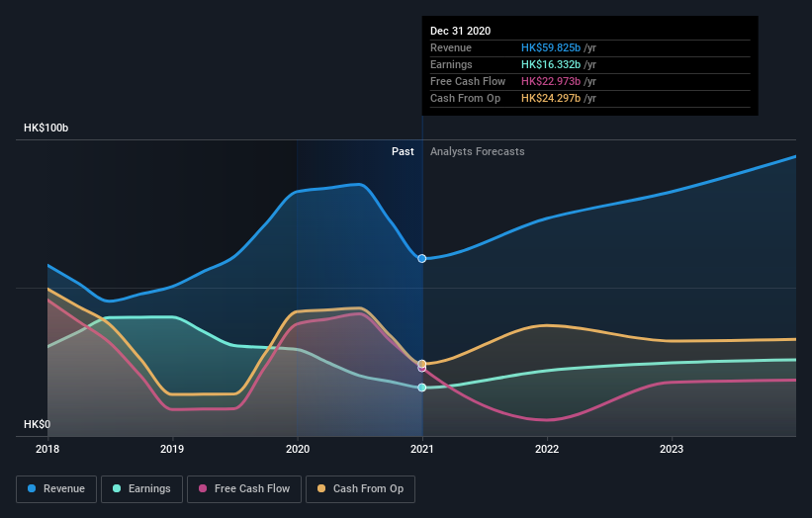This screenshot has width=812, height=518.
Task: Click the Past label on the chart
Action: click(x=403, y=151)
